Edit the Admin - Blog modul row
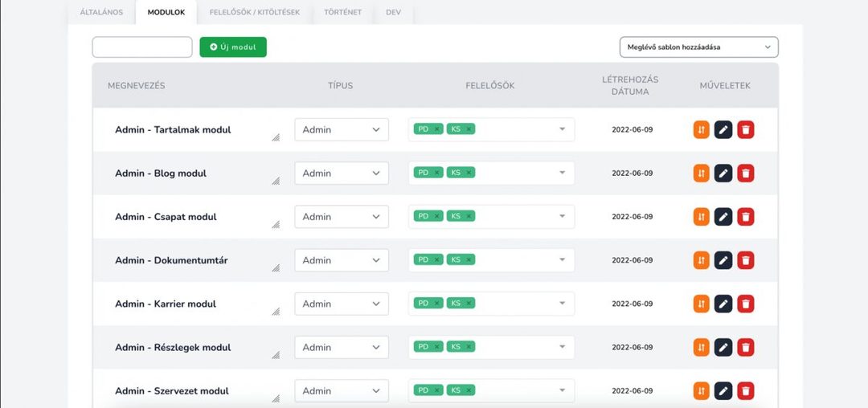The height and width of the screenshot is (408, 868). click(x=723, y=173)
